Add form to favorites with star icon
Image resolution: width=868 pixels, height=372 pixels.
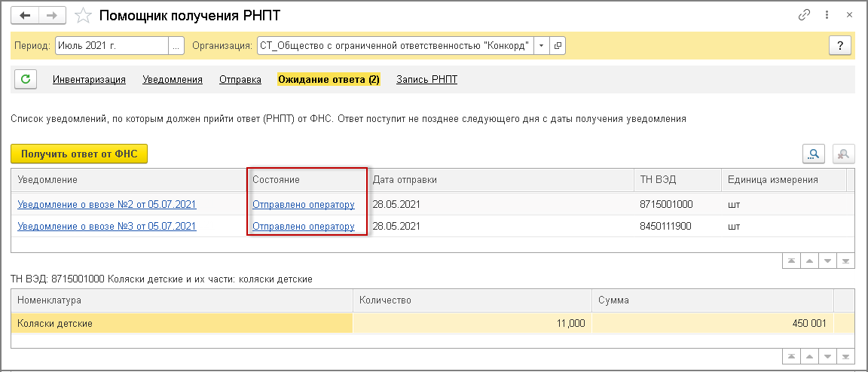(x=84, y=15)
